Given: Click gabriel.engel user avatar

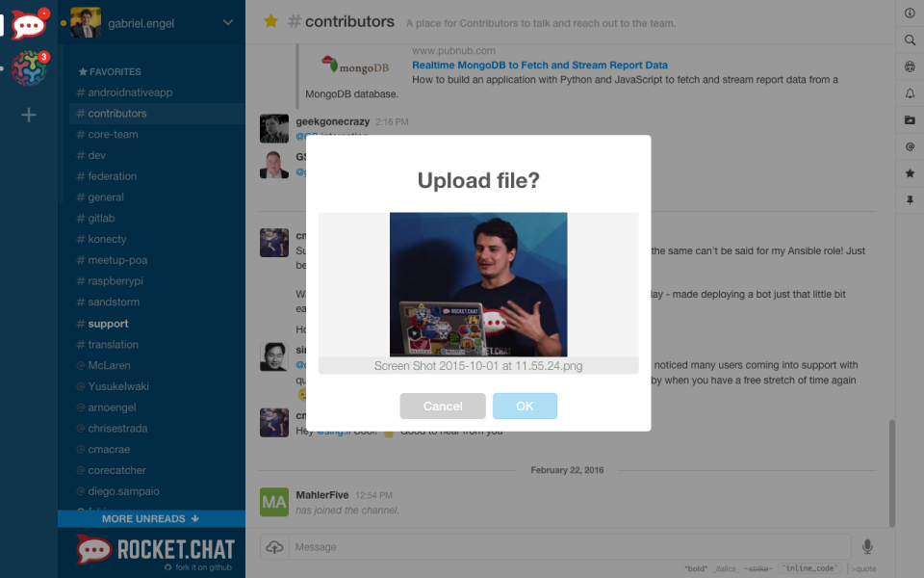Looking at the screenshot, I should 86,22.
